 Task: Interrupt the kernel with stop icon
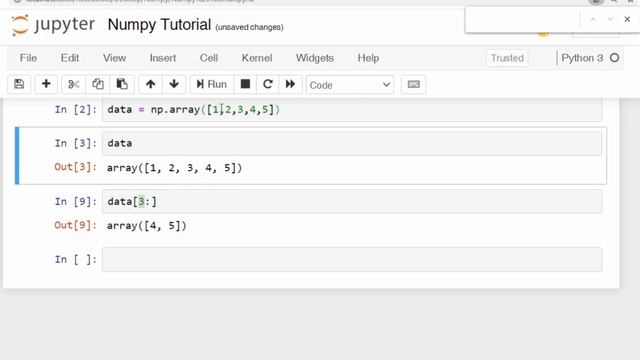point(245,84)
